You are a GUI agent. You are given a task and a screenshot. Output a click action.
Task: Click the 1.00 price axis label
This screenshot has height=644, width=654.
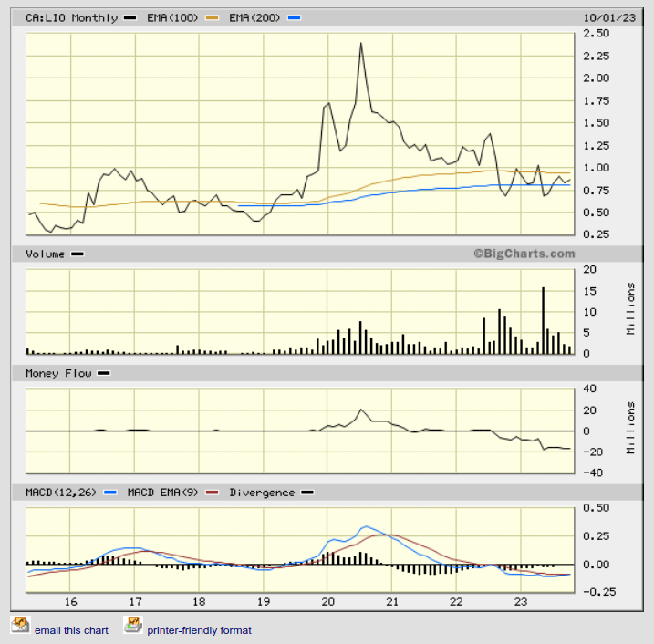(596, 168)
